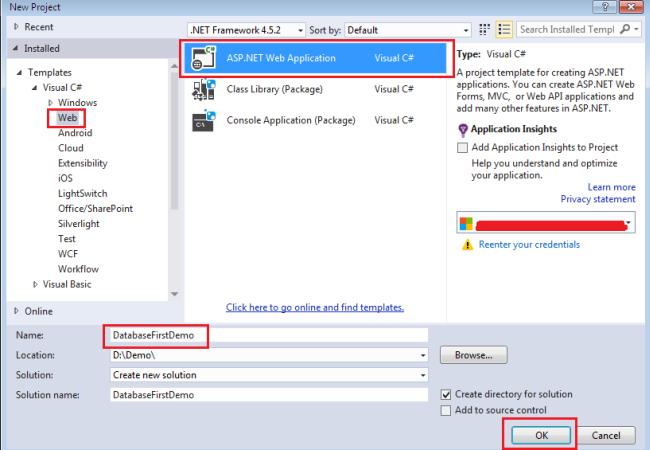Image resolution: width=650 pixels, height=450 pixels.
Task: Click the Console Application (Package) template icon
Action: 204,121
